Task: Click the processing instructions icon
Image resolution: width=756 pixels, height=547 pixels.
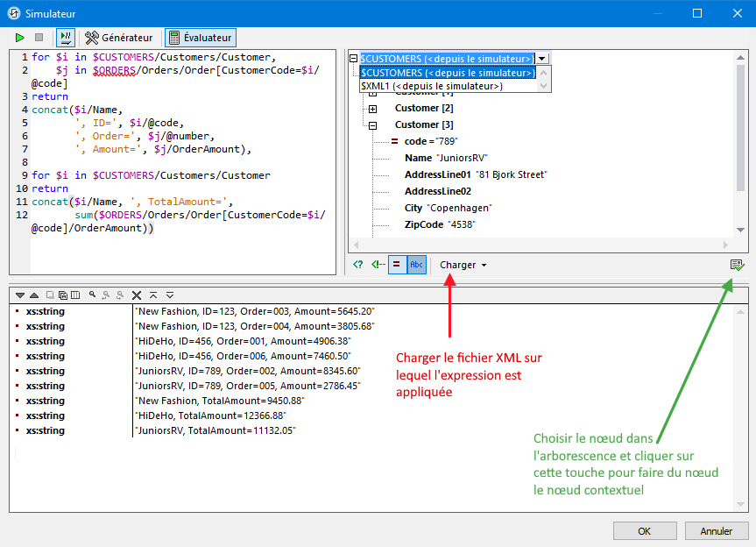Action: (357, 265)
